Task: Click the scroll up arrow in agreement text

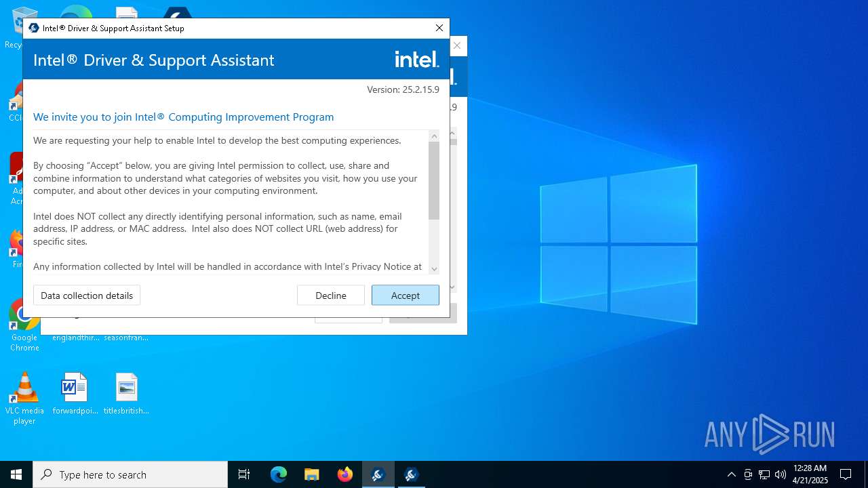Action: click(434, 136)
